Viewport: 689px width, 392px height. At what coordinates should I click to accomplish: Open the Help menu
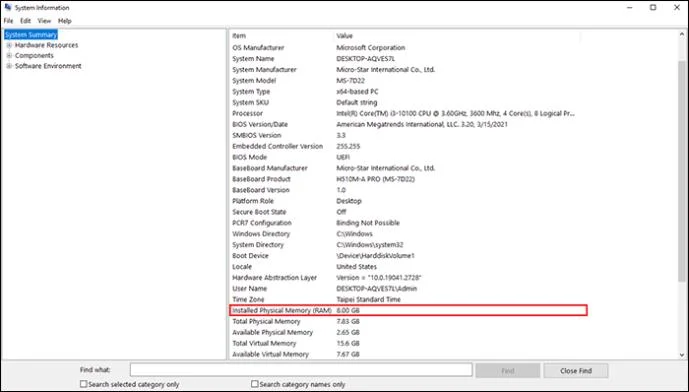pos(65,21)
